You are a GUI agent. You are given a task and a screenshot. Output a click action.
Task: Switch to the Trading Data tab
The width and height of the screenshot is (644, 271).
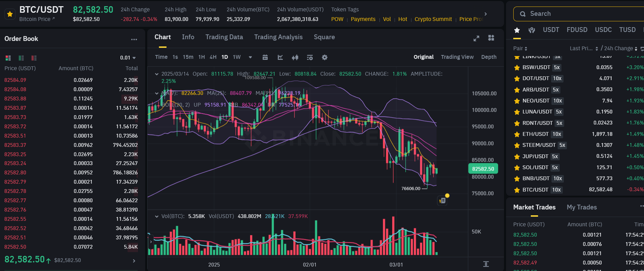coord(224,37)
